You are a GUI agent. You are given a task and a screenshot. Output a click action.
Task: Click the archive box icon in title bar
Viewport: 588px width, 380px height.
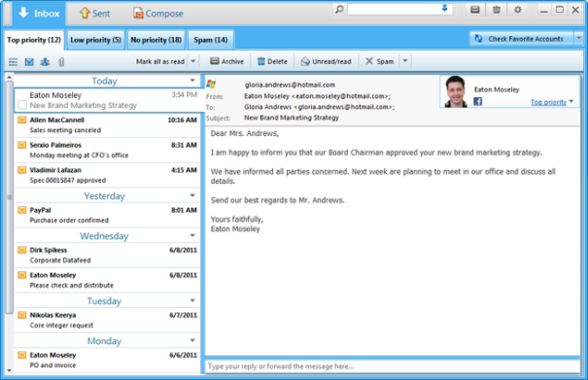point(475,10)
